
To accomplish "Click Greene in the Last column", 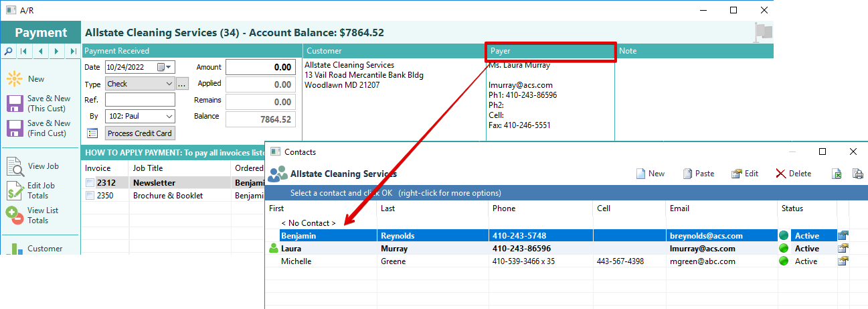I will (393, 261).
